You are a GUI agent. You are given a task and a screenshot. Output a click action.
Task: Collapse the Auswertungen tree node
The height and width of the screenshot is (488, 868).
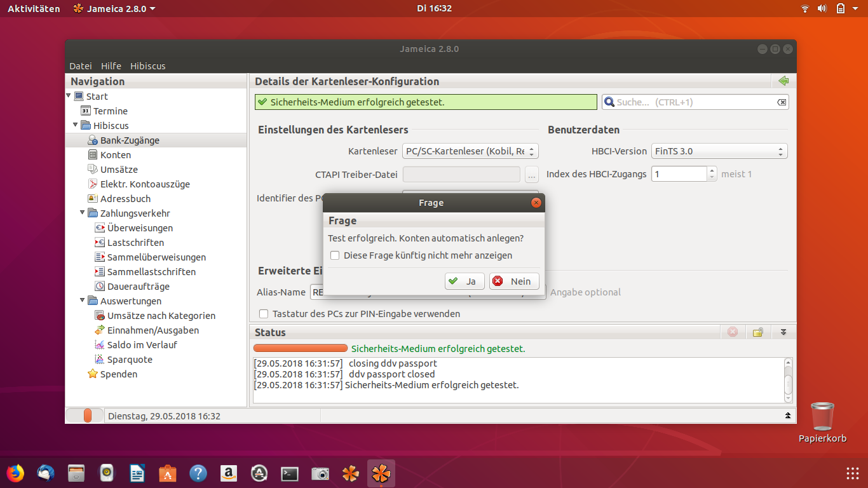click(83, 301)
